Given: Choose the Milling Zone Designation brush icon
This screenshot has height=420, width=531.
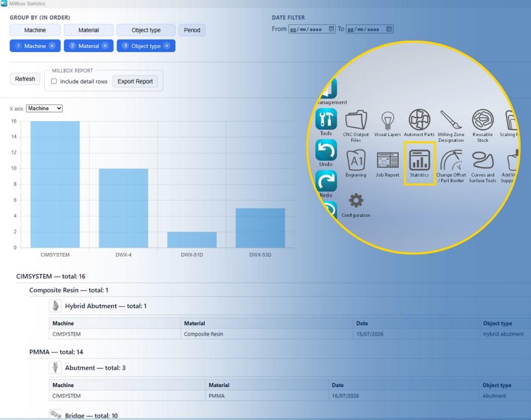Looking at the screenshot, I should (x=451, y=119).
